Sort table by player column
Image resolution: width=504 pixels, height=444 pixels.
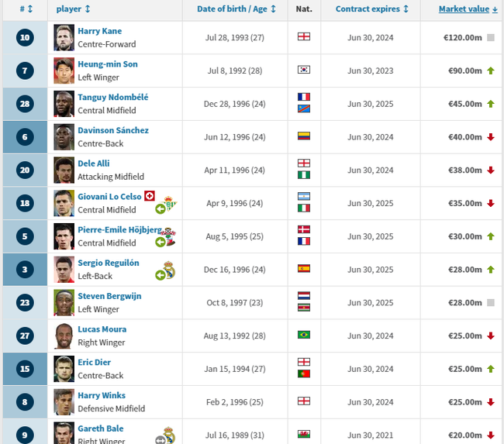pyautogui.click(x=73, y=9)
